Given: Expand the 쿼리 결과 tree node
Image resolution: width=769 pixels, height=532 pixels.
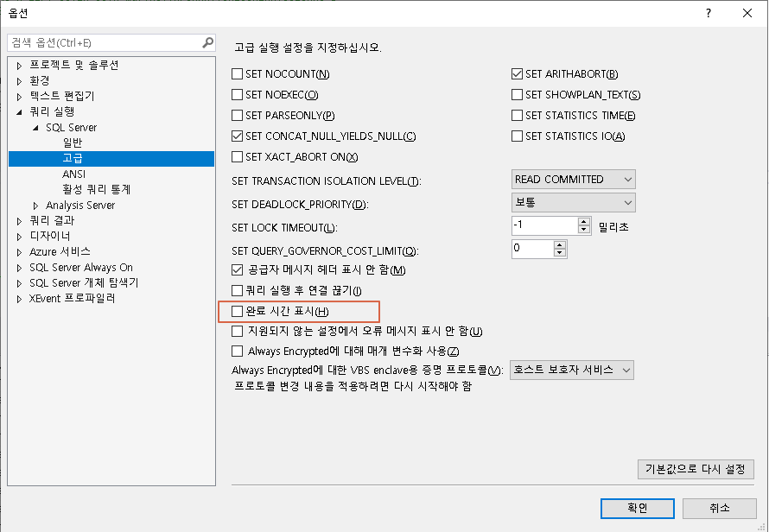Looking at the screenshot, I should [20, 221].
